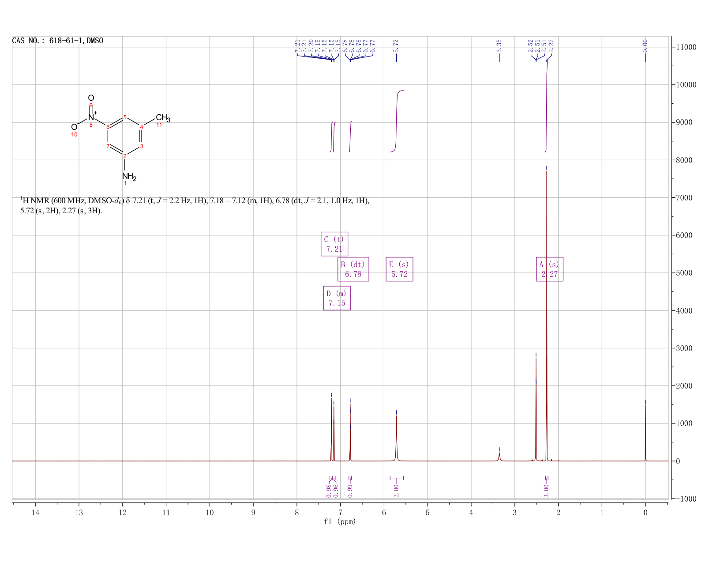
Task: Click the CH3 group in the structure
Action: pos(163,118)
